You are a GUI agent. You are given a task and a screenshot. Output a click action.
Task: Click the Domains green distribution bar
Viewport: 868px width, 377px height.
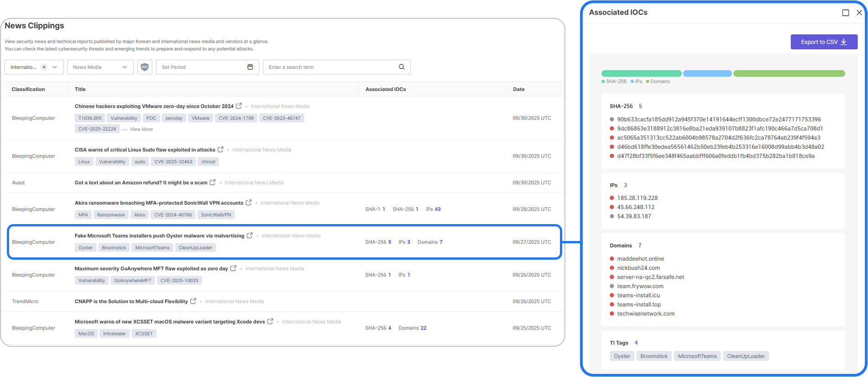pos(789,73)
